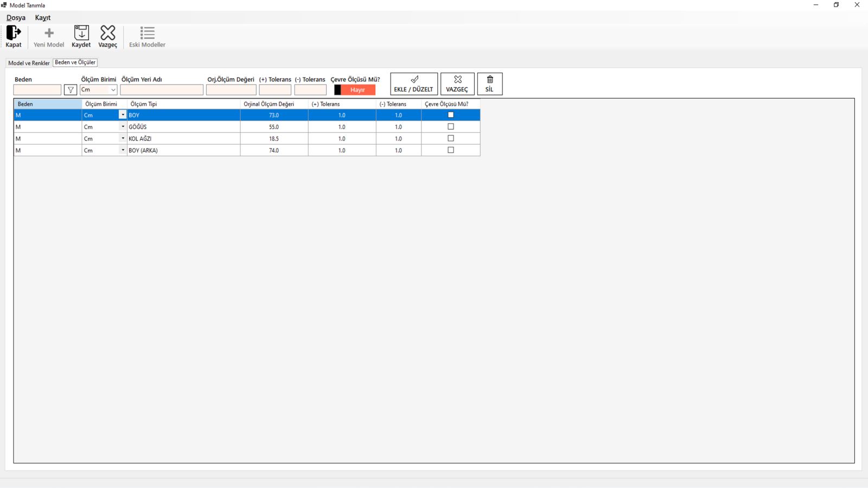
Task: Select the KOL AĞZI measurement cell
Action: point(183,139)
